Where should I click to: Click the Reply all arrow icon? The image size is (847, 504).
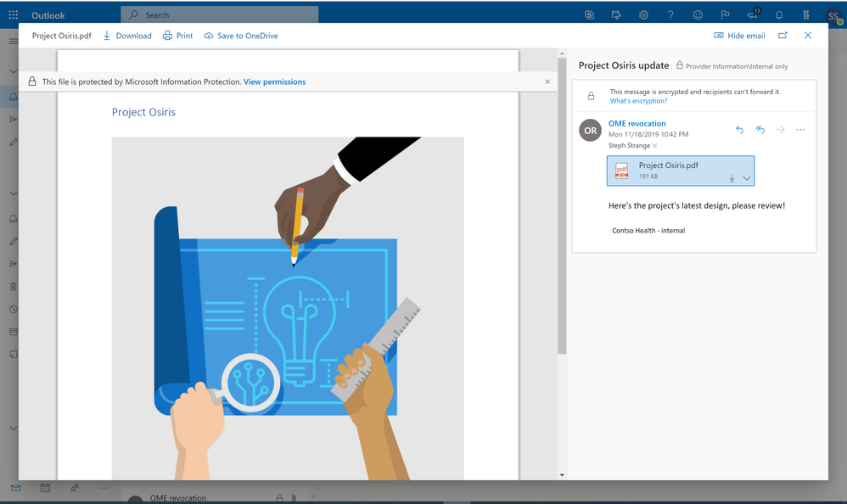click(x=760, y=130)
